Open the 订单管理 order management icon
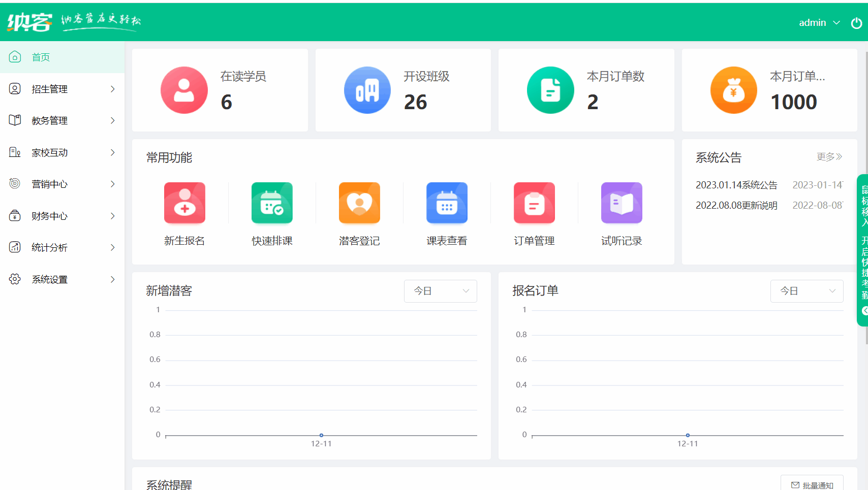The height and width of the screenshot is (490, 868). (534, 203)
